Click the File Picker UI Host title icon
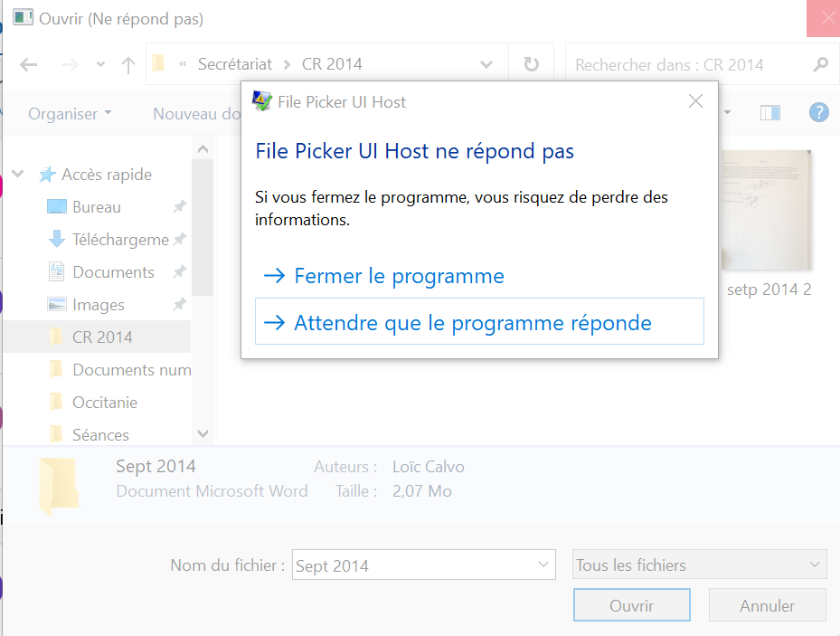 pyautogui.click(x=262, y=101)
